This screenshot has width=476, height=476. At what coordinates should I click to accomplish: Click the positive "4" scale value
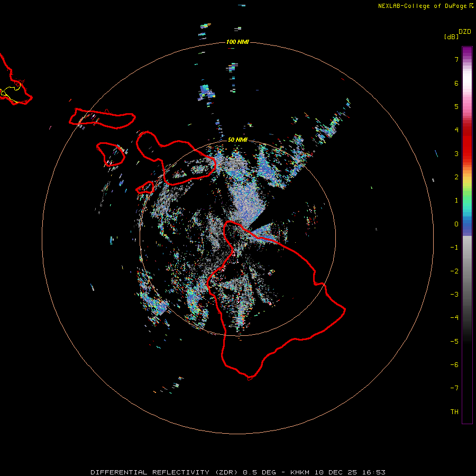click(x=456, y=130)
